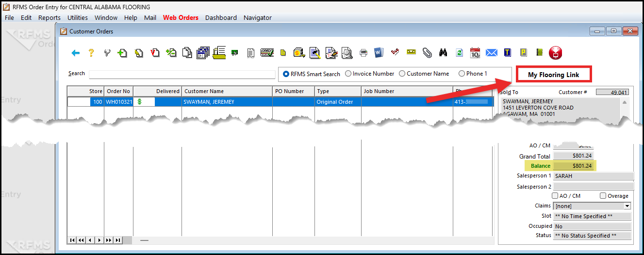Click Sold To address scroll up arrow
Viewport: 644px width, 255px height.
coord(624,102)
